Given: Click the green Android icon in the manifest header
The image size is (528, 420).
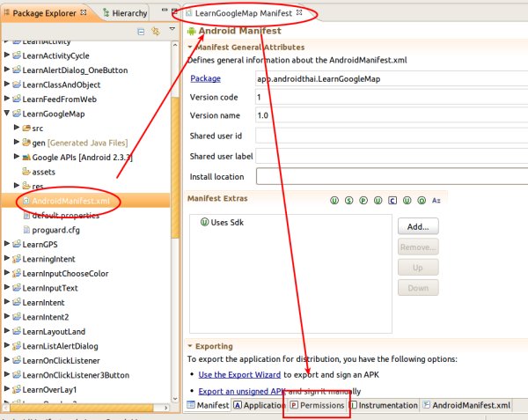Looking at the screenshot, I should point(192,31).
